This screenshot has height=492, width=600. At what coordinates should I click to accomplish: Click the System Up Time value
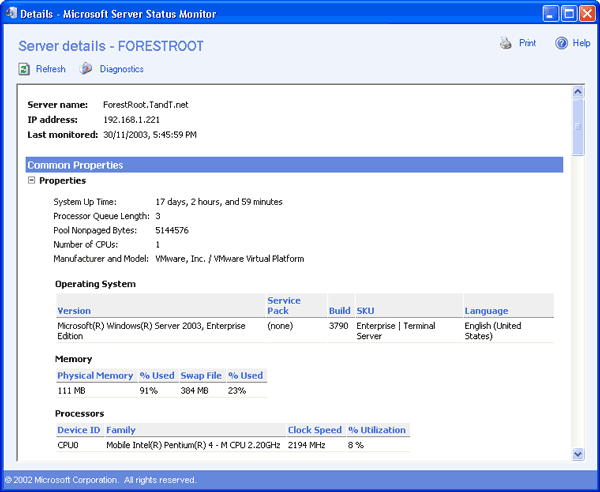coord(219,202)
